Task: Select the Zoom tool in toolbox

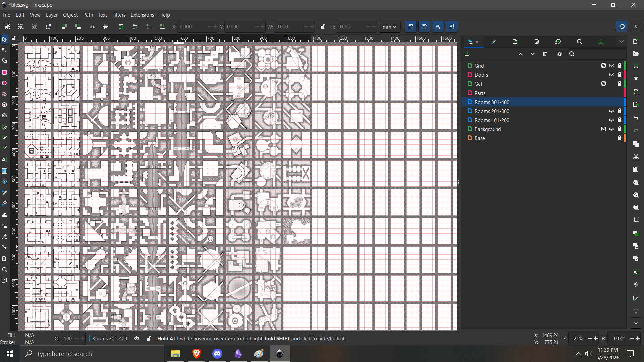Action: (4, 270)
